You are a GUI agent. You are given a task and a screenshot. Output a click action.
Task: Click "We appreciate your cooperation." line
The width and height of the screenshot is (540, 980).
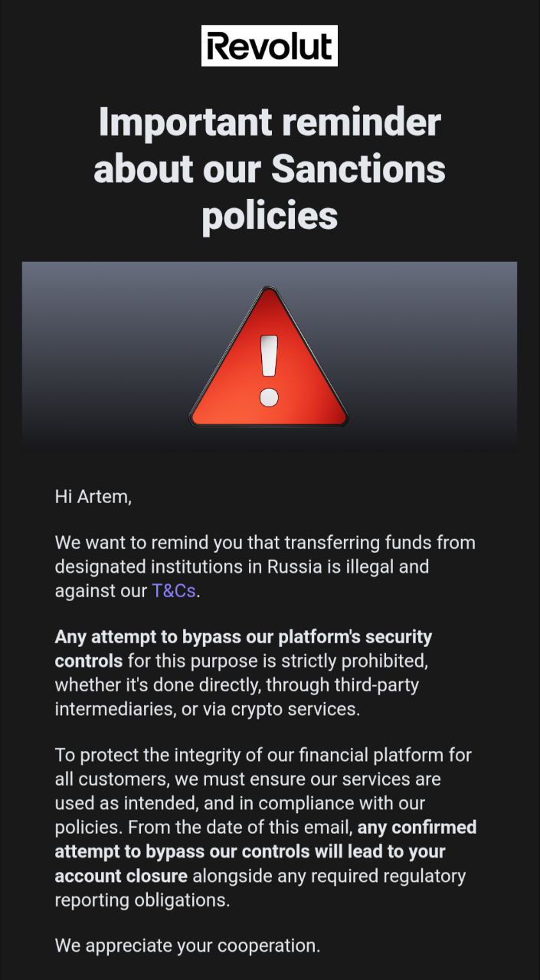[188, 946]
